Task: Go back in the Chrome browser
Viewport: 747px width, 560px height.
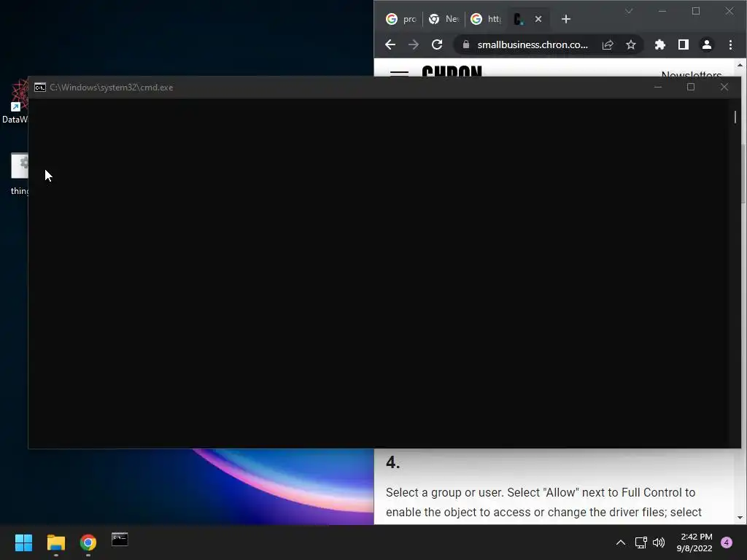Action: 390,44
